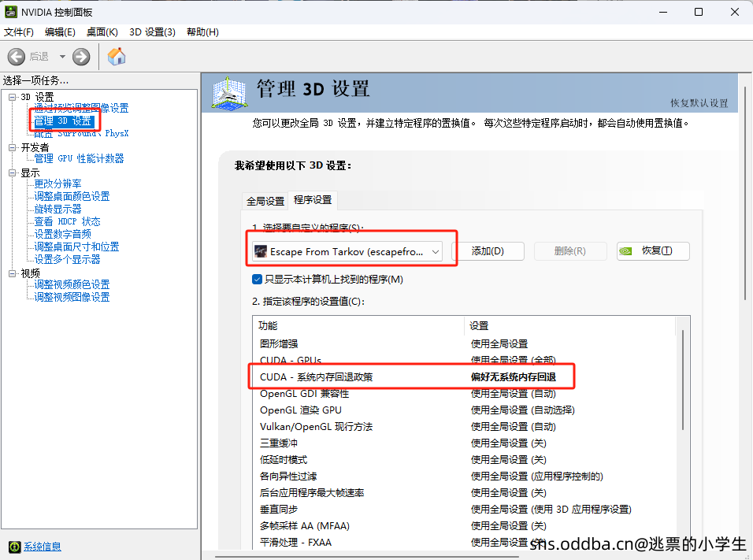
Task: Select 调整视频图像设置 tree item
Action: pos(72,297)
